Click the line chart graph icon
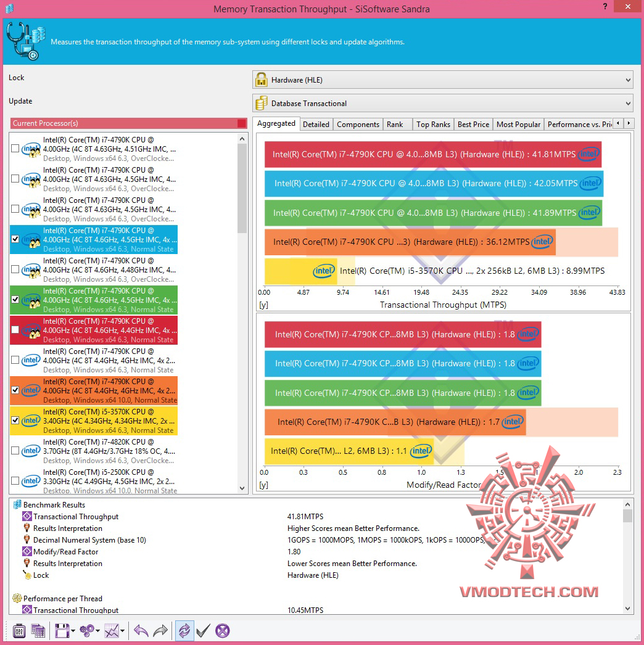This screenshot has height=645, width=644. coord(112,630)
